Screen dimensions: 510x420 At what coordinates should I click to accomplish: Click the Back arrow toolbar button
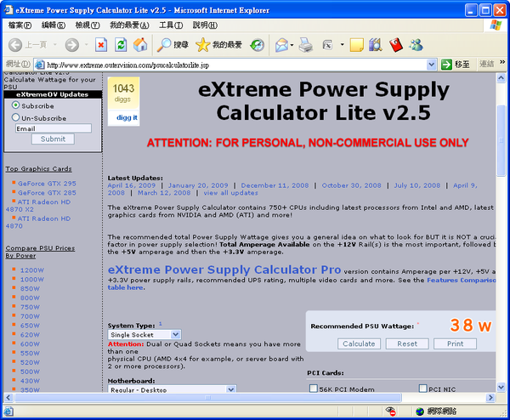pos(15,45)
